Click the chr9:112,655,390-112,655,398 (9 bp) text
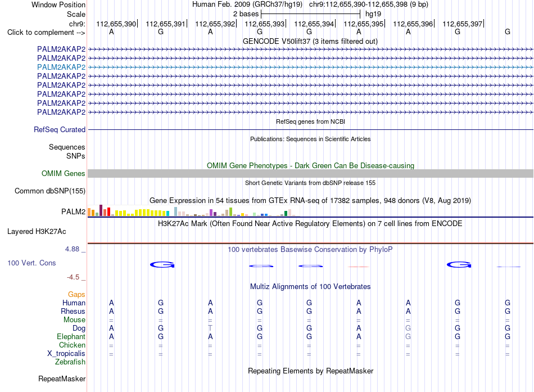This screenshot has height=392, width=534. [369, 4]
